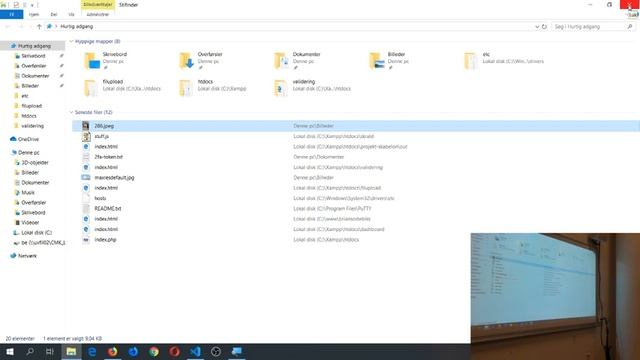Click the file icon of stuff.js
The width and height of the screenshot is (640, 360).
click(x=86, y=136)
